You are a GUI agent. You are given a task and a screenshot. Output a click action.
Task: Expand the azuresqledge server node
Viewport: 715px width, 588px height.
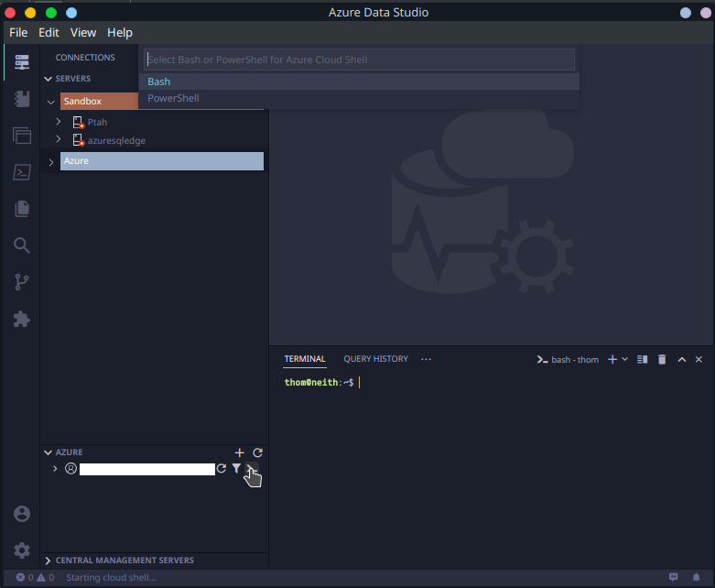click(59, 139)
